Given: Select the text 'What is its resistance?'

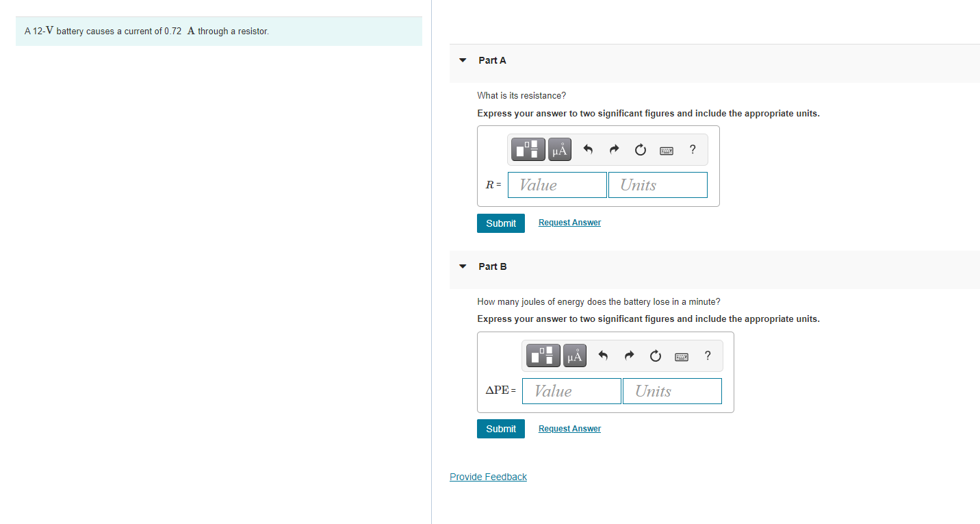Looking at the screenshot, I should click(521, 95).
